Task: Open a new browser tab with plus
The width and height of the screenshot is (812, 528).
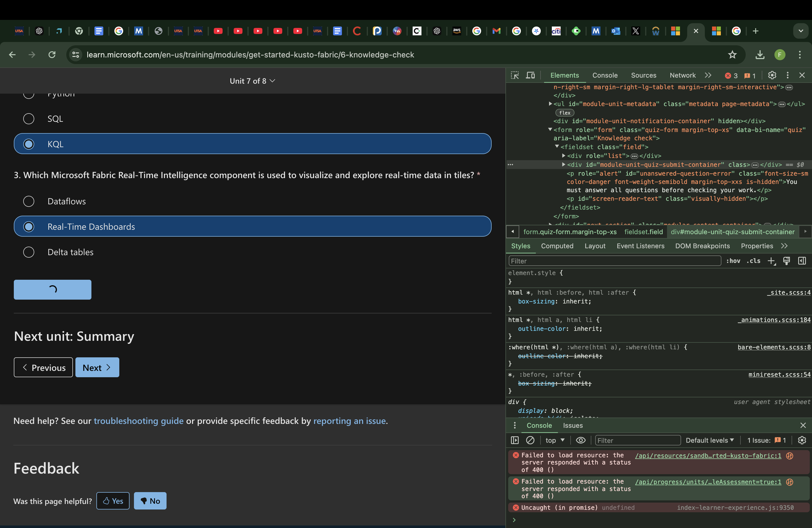Action: coord(756,31)
